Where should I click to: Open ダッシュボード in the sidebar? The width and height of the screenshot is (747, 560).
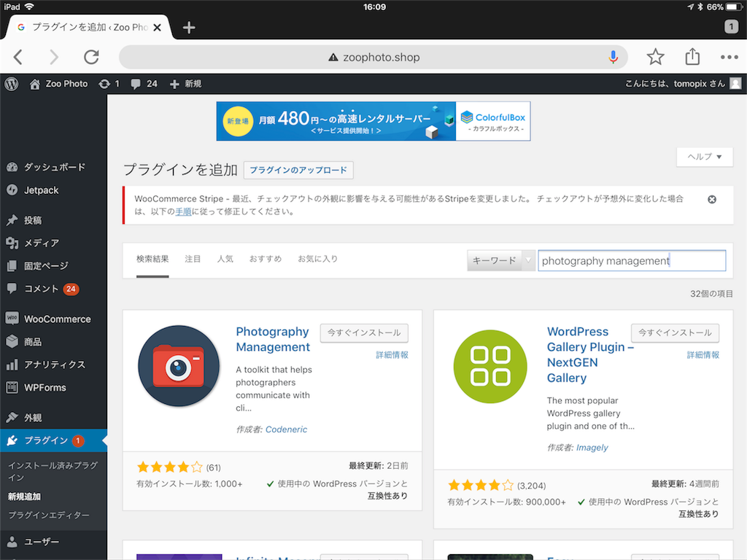click(x=53, y=167)
